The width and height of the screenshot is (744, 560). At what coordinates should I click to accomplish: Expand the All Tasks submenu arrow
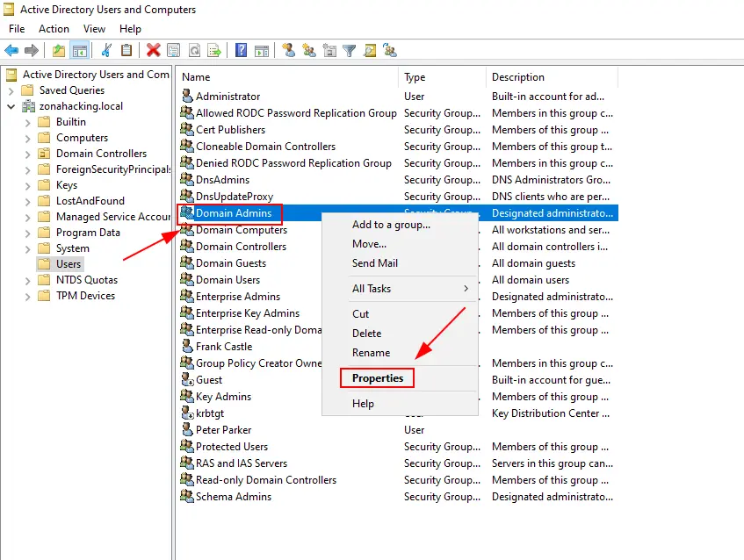point(468,288)
